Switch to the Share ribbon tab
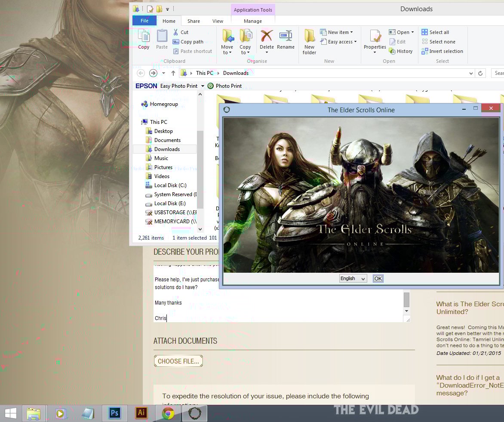The width and height of the screenshot is (504, 422). click(194, 21)
